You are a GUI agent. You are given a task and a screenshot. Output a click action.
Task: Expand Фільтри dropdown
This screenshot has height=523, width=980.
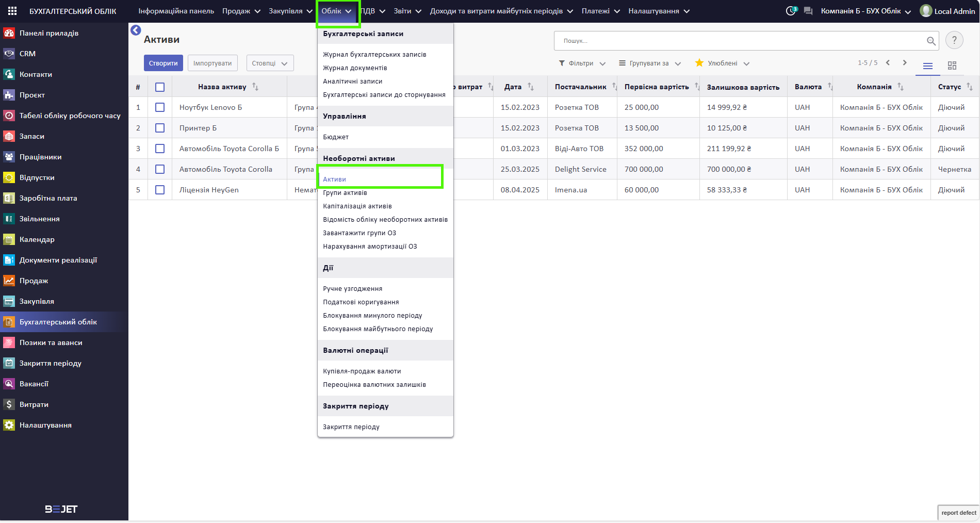tap(582, 63)
